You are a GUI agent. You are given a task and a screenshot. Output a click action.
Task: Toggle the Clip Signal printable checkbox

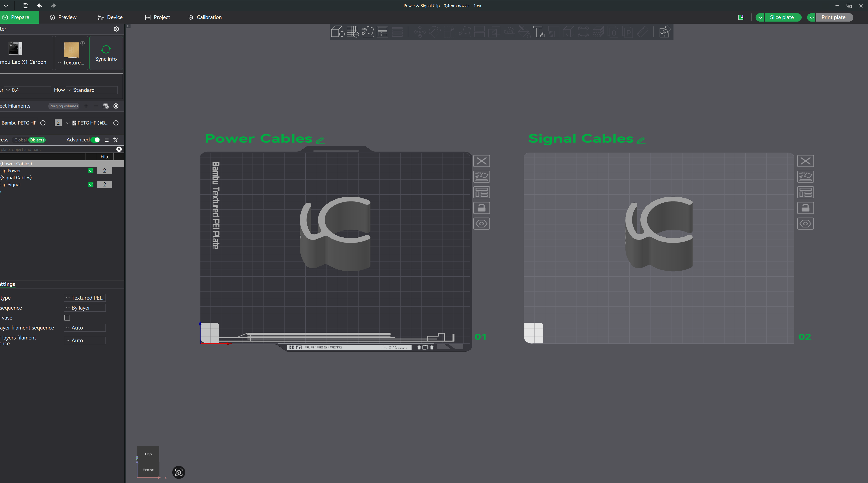click(91, 184)
